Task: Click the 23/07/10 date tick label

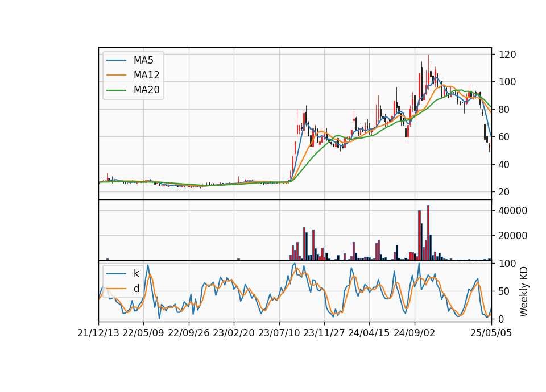Action: (279, 333)
